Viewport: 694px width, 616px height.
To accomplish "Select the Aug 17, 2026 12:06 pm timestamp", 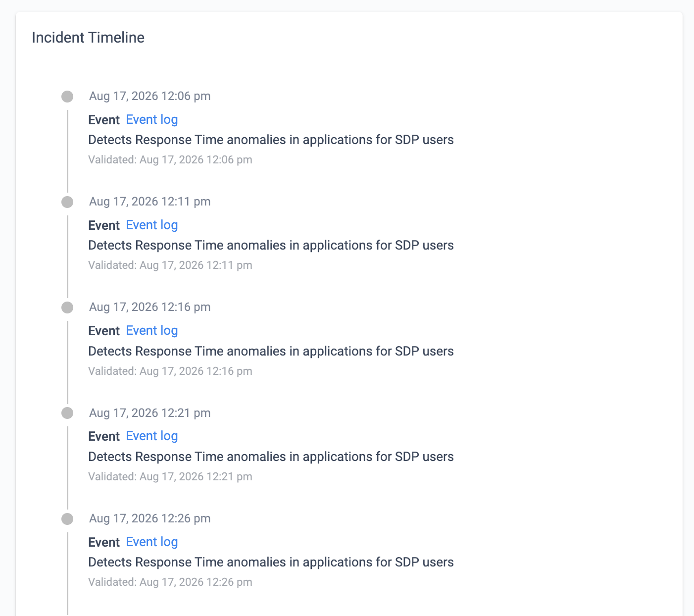I will 150,96.
